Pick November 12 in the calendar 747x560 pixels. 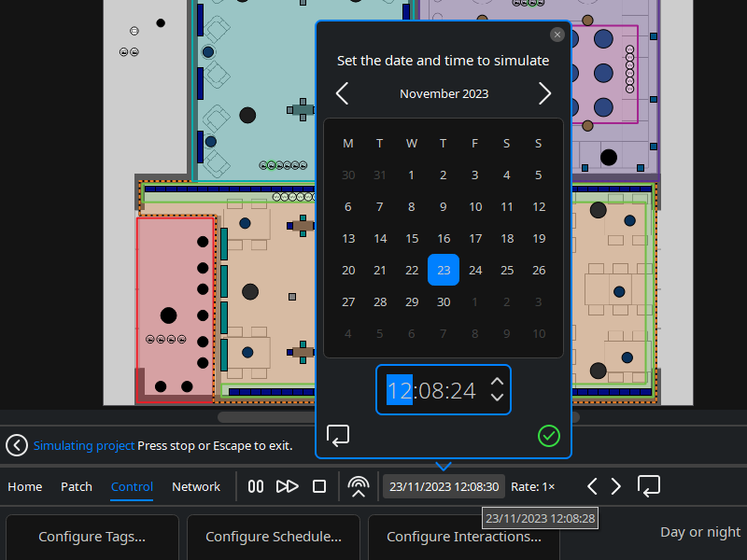click(539, 206)
